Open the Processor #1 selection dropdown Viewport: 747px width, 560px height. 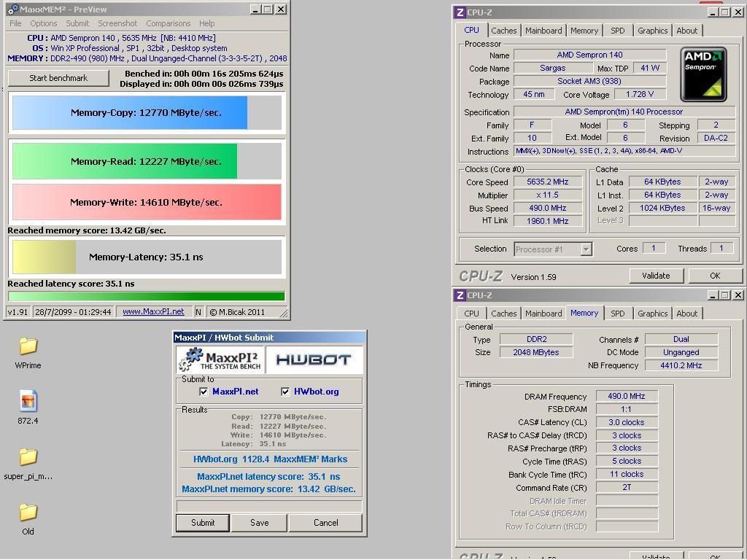click(x=586, y=249)
